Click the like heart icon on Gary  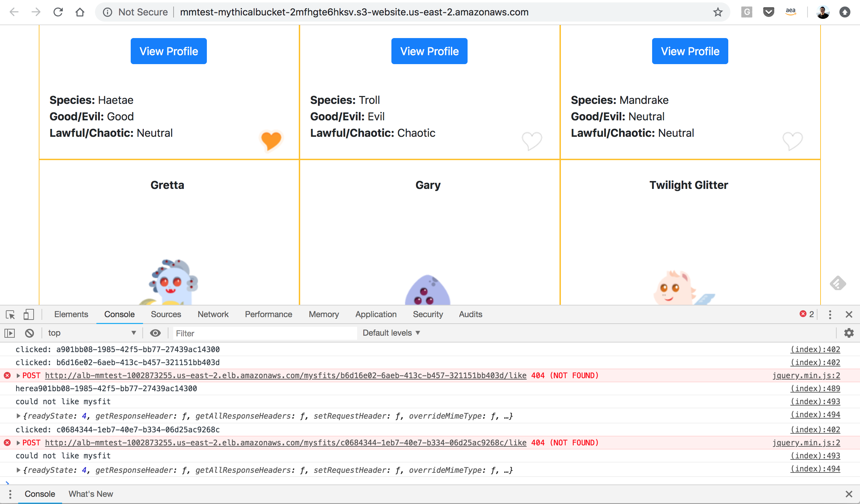click(531, 141)
